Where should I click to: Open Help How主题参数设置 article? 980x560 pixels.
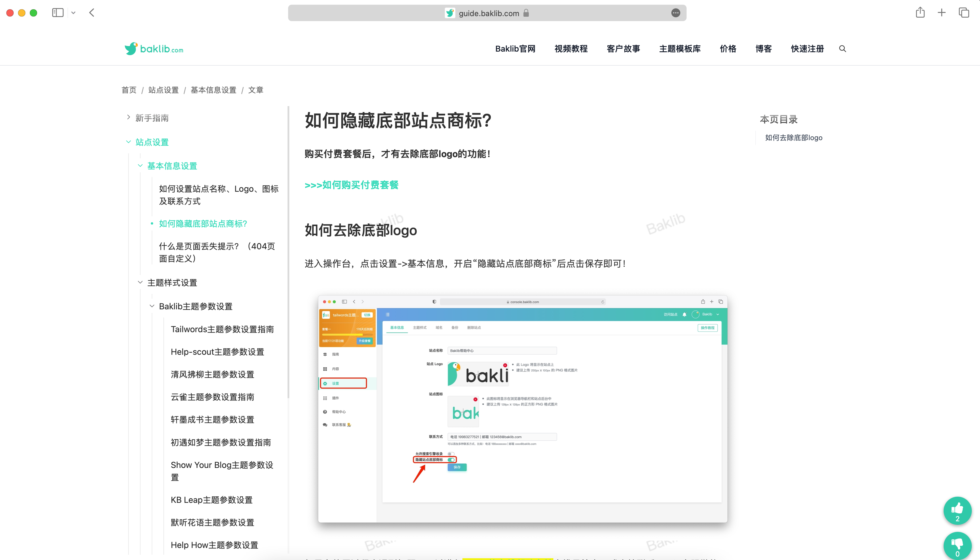pyautogui.click(x=214, y=545)
